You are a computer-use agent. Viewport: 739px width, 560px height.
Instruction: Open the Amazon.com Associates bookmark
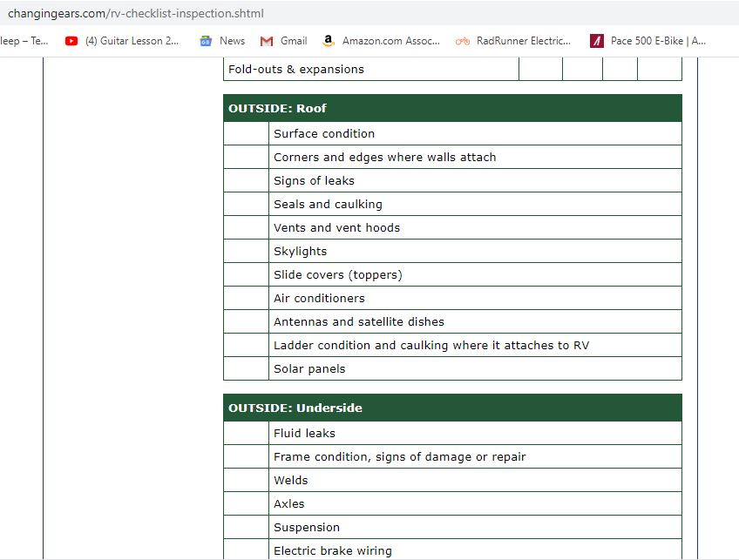[381, 41]
